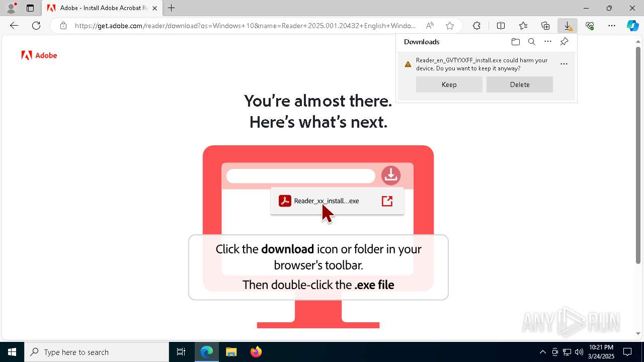Select the Adobe Install Acrobat Reader tab

(102, 8)
